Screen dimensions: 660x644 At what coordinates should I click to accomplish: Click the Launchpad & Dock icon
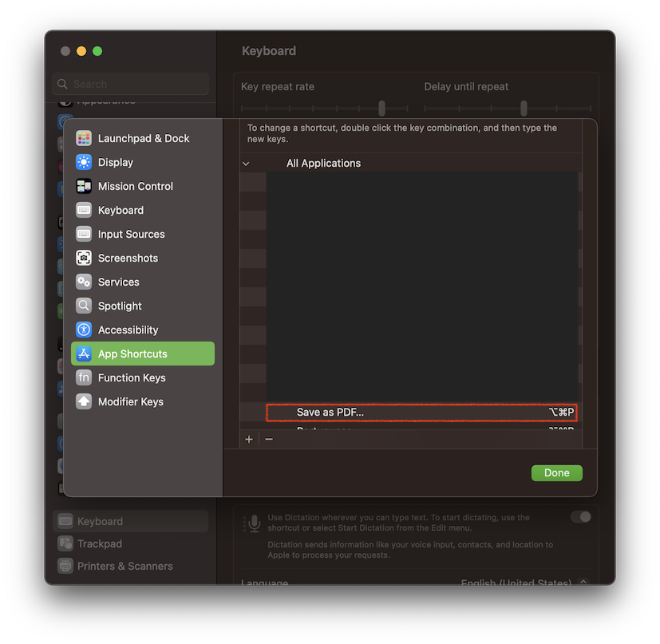point(84,138)
